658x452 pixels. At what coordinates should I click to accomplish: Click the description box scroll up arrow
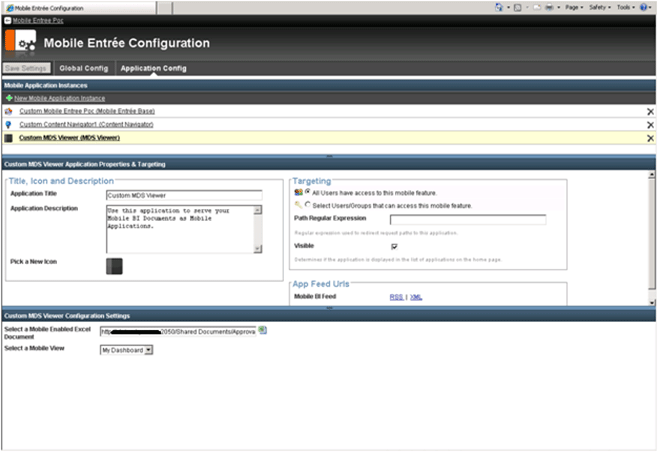click(258, 210)
